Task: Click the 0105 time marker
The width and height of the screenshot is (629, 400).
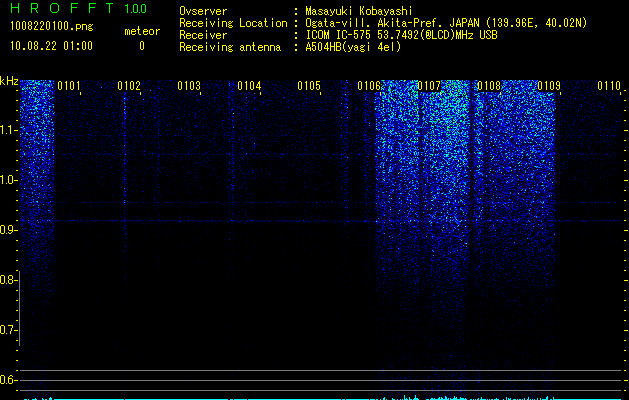Action: point(309,86)
